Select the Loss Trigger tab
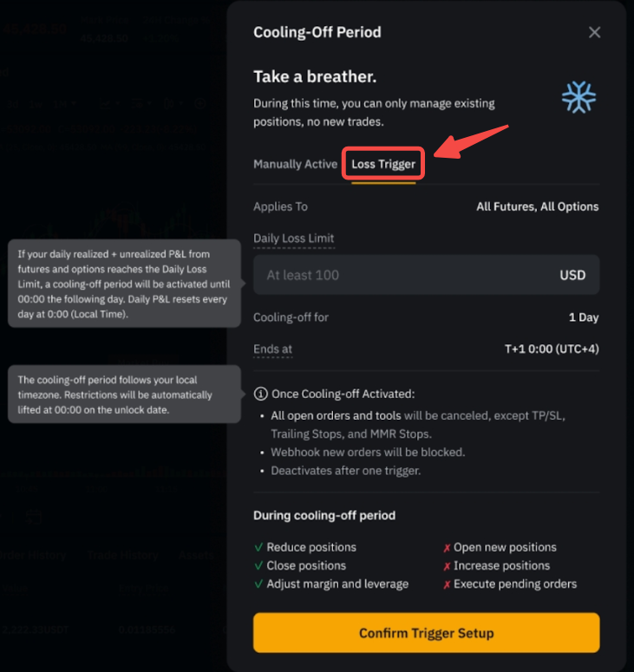 point(383,164)
